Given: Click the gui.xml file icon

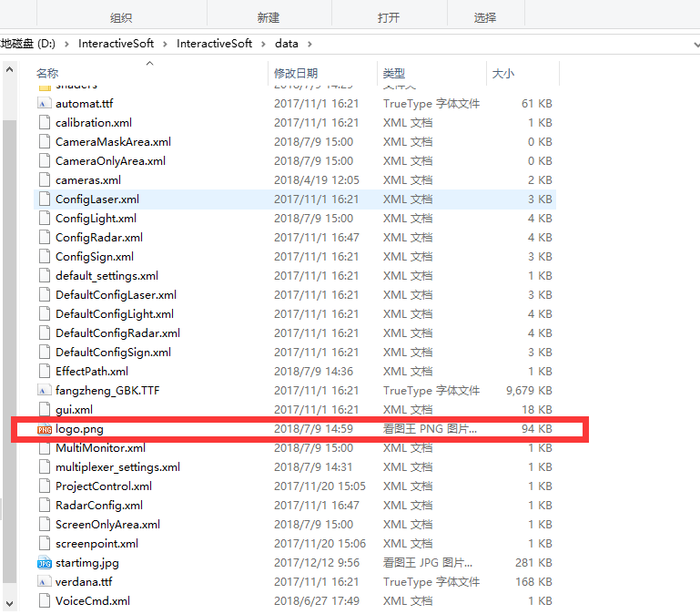Looking at the screenshot, I should (x=44, y=410).
